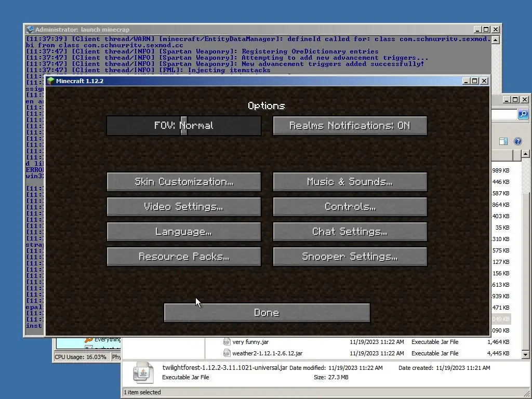Open Skin Customization settings
This screenshot has height=399, width=532.
tap(184, 182)
